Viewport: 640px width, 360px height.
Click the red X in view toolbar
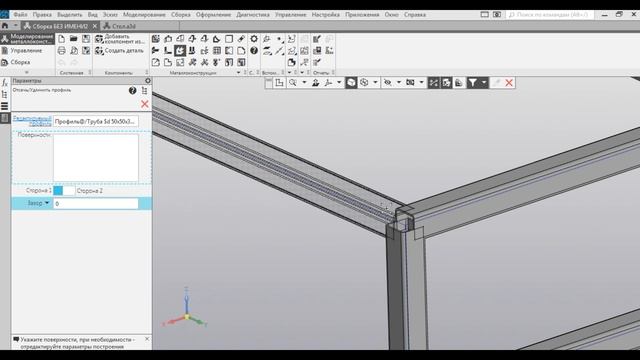pyautogui.click(x=509, y=83)
